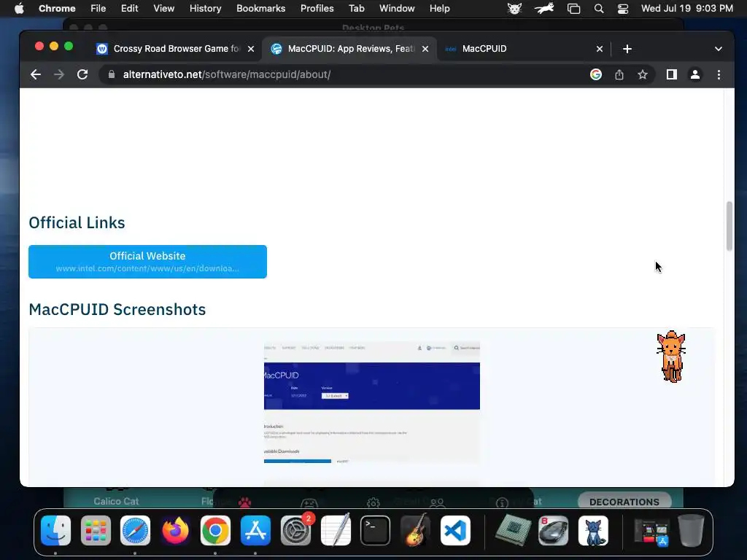
Task: Open the window manager menu bar icon
Action: click(x=573, y=9)
